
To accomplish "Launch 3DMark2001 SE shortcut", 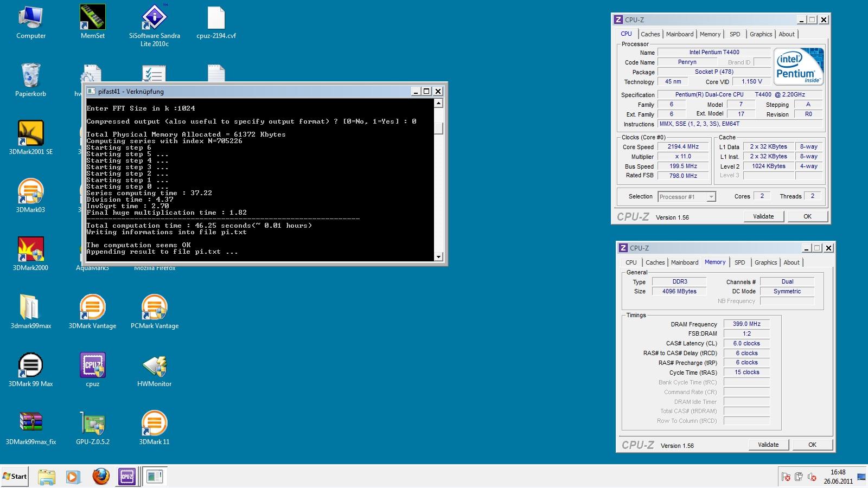I will [x=31, y=138].
